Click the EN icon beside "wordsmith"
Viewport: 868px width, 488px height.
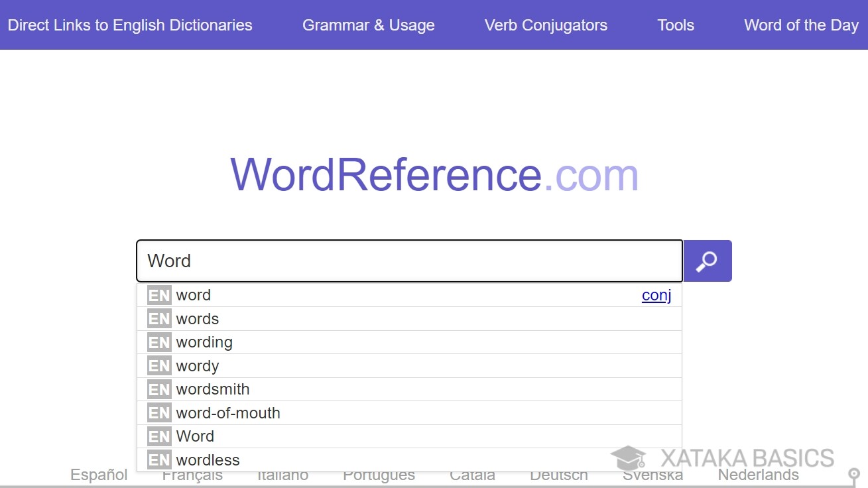pos(158,389)
